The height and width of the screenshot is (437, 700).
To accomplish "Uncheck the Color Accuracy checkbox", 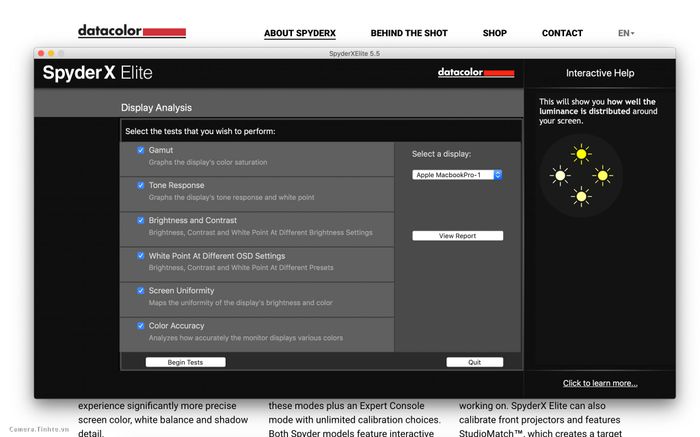I will (x=141, y=325).
